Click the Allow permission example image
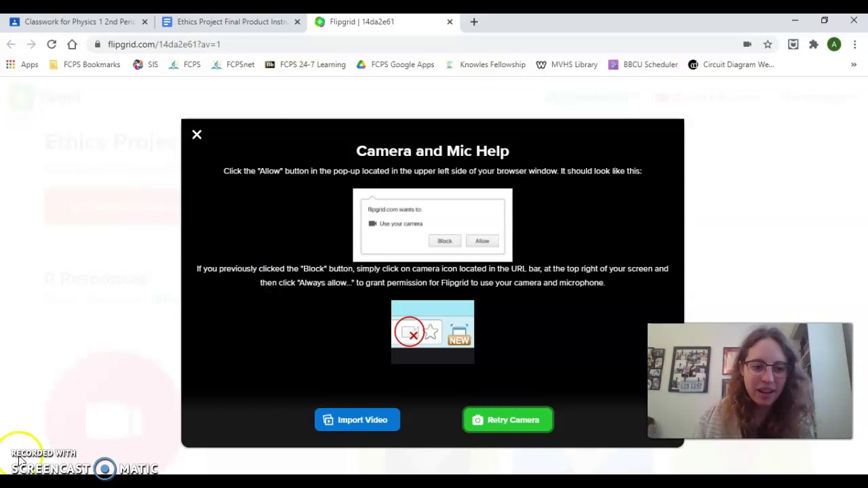Image resolution: width=868 pixels, height=488 pixels. point(433,225)
